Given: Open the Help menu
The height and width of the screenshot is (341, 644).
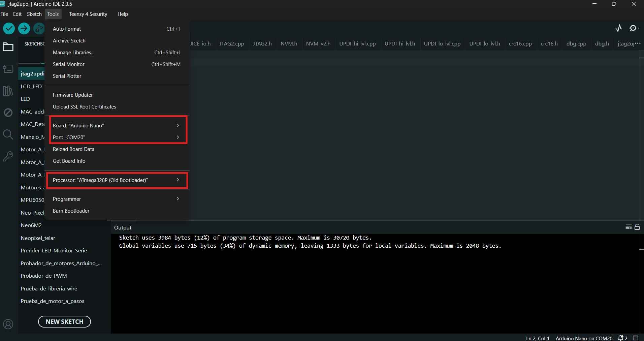Looking at the screenshot, I should tap(123, 14).
